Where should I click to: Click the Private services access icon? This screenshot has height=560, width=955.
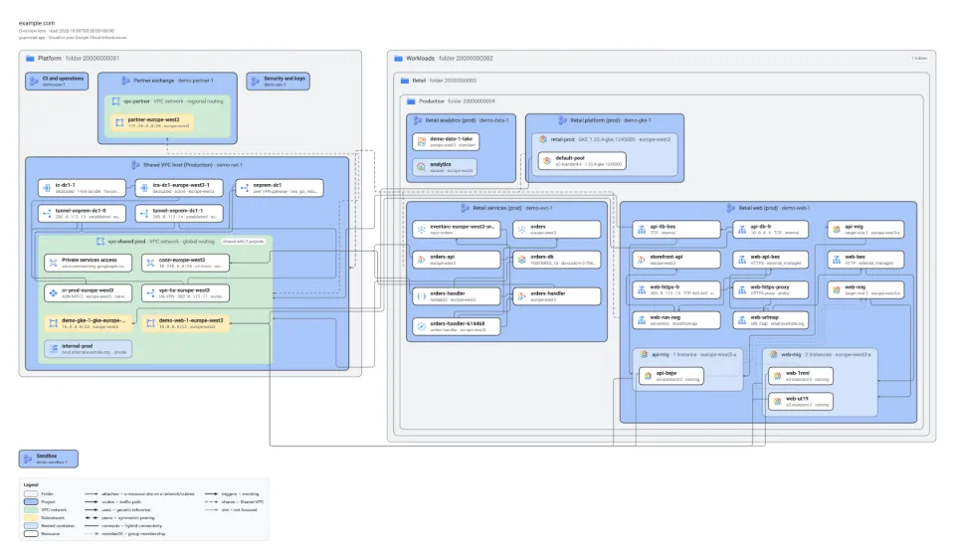53,263
